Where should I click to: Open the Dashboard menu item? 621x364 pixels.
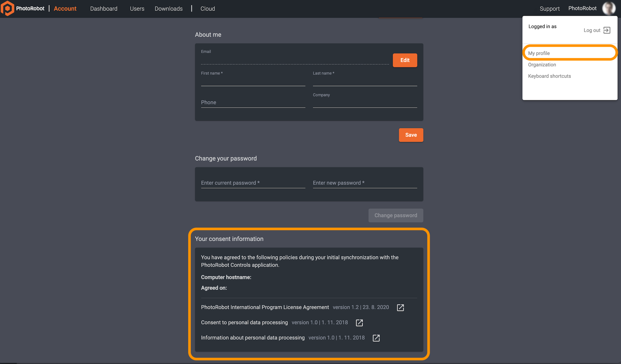103,9
